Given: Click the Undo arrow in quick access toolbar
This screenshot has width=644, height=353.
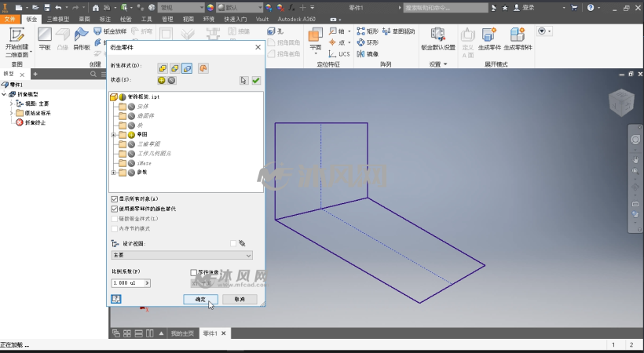Looking at the screenshot, I should pos(58,7).
